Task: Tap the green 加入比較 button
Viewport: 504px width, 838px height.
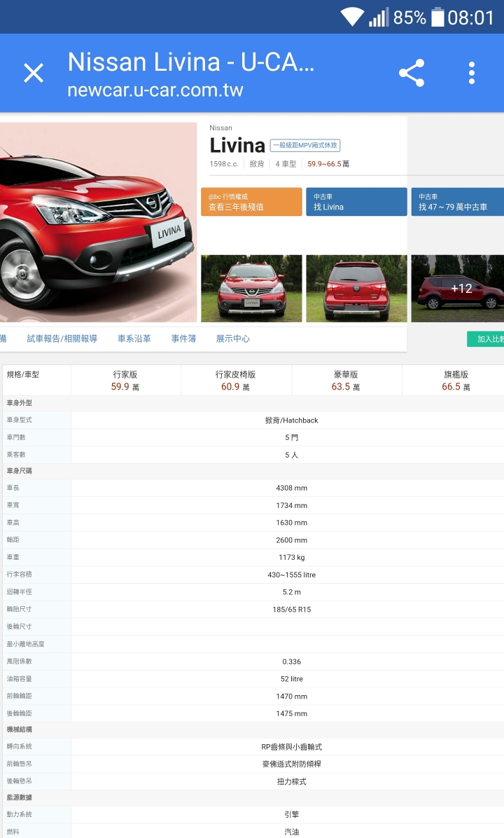Action: 485,339
